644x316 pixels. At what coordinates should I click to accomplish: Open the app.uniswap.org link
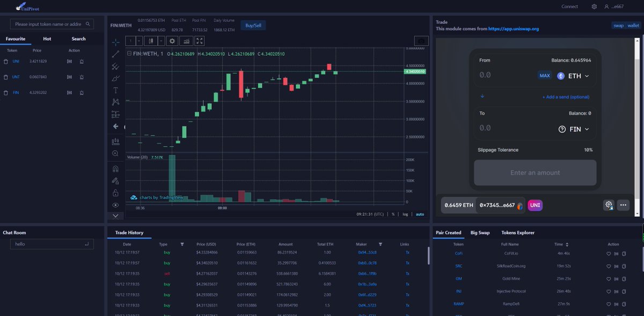coord(514,29)
